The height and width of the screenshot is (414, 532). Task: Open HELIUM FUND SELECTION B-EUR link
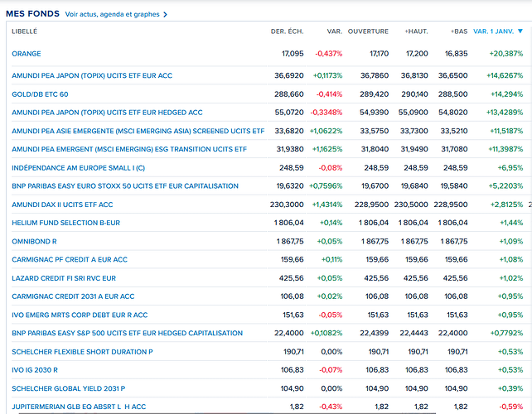[65, 223]
